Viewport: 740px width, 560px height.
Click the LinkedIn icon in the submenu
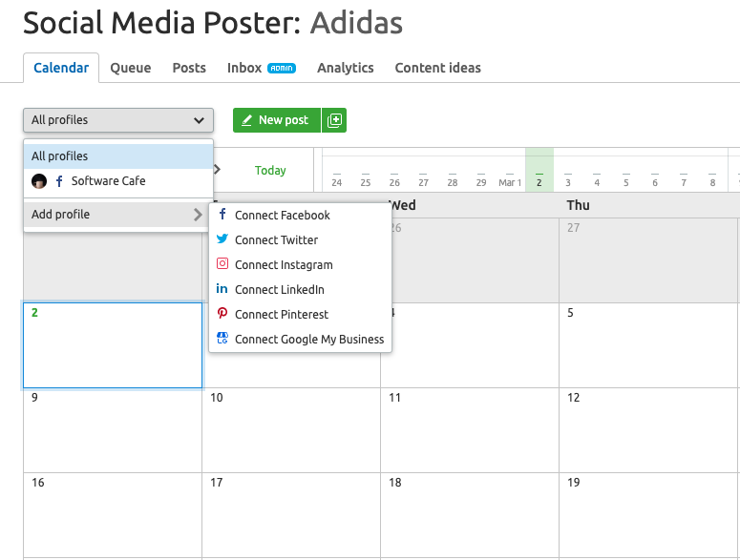pos(222,289)
